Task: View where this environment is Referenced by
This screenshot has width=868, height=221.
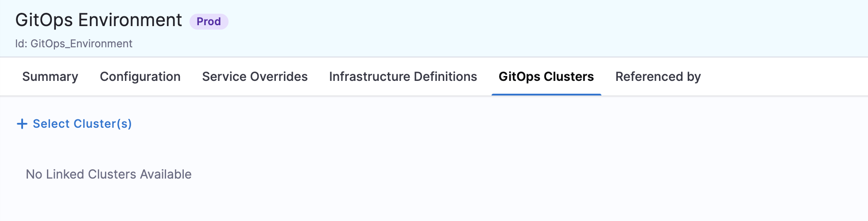Action: coord(658,76)
